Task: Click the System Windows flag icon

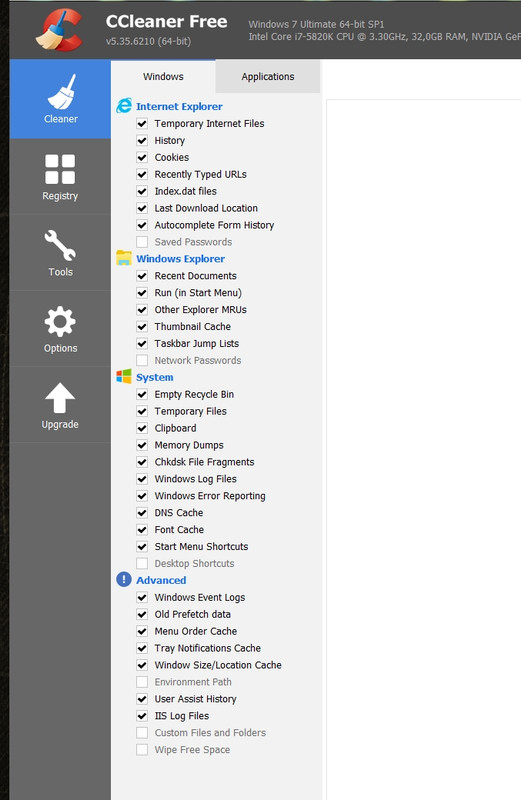Action: point(124,377)
